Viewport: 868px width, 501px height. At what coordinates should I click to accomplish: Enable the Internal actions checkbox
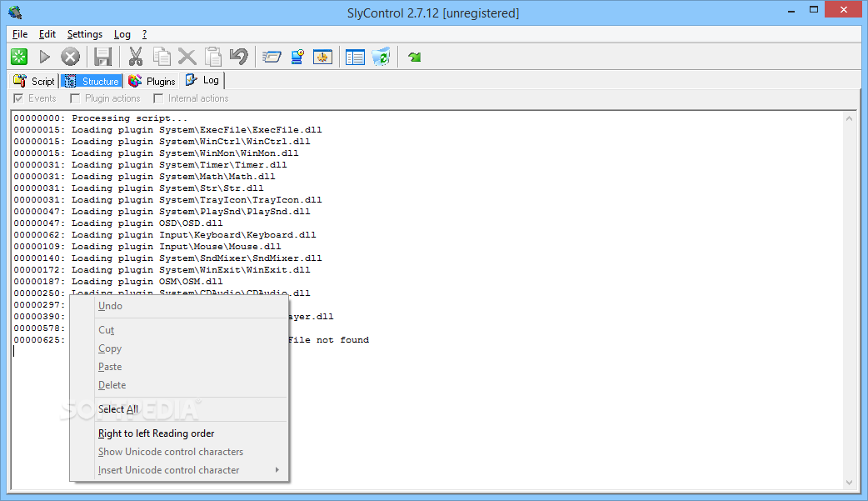157,98
